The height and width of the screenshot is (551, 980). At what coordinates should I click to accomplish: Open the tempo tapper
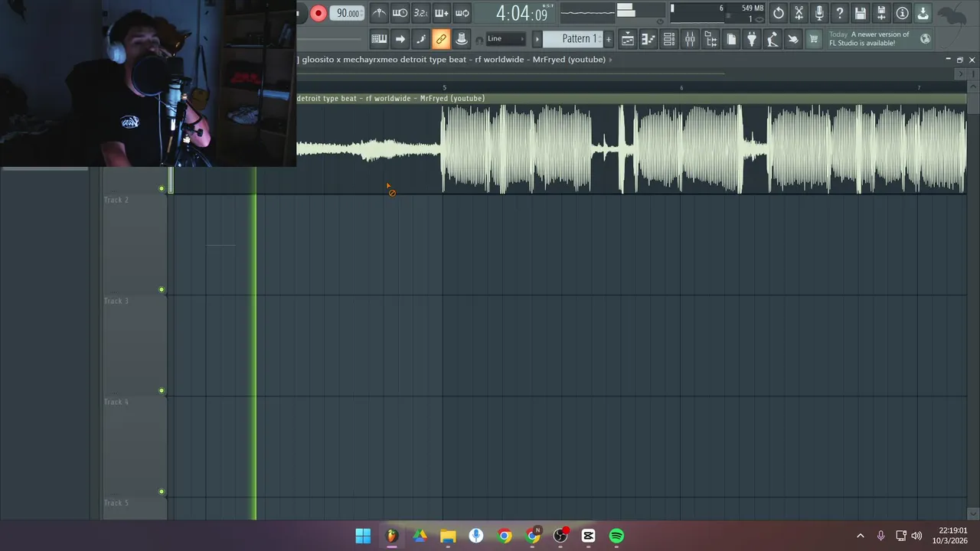(x=773, y=39)
